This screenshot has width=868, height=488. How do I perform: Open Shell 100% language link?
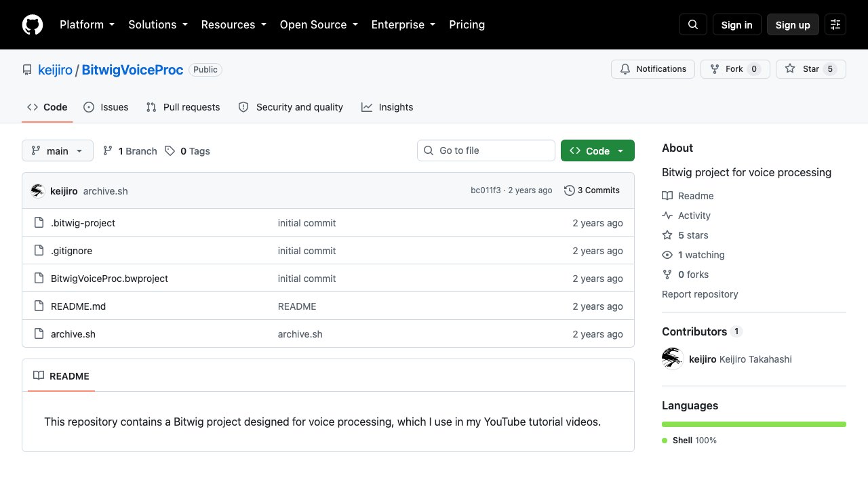pyautogui.click(x=689, y=441)
